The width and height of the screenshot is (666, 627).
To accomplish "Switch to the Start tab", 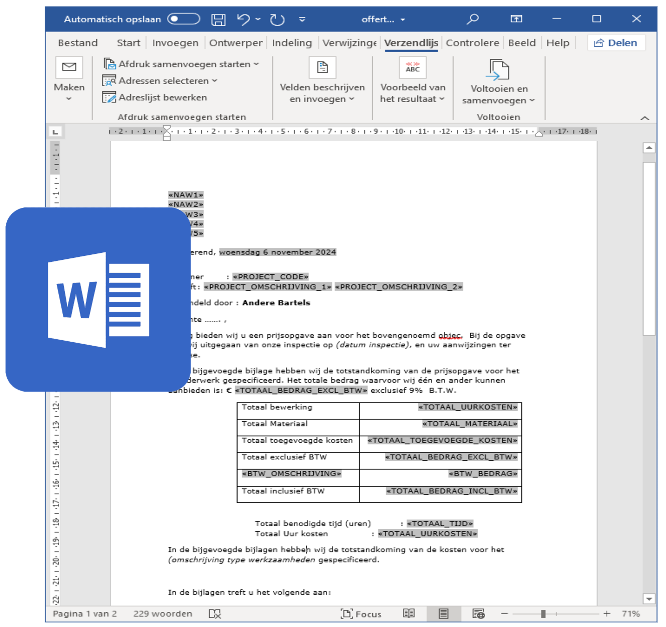I will 128,43.
